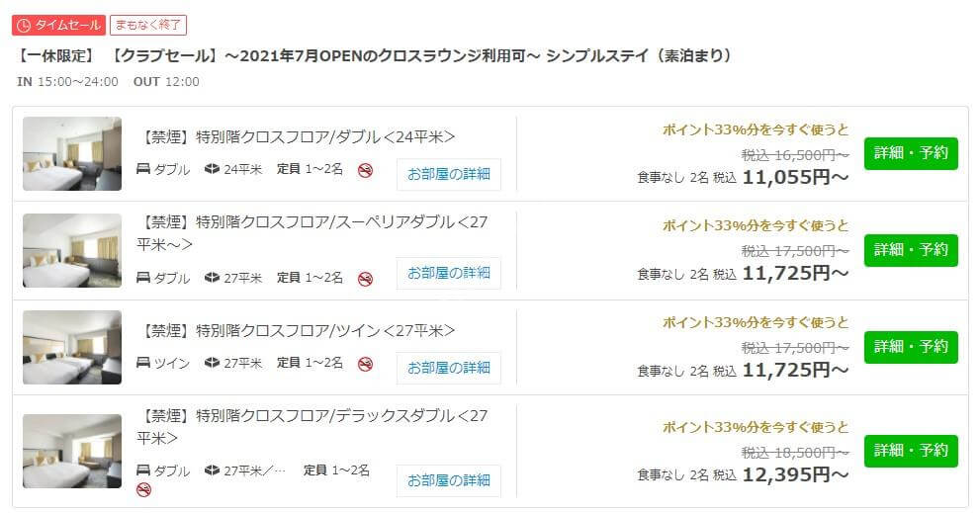Click no-smoking icon in the スーペリアダブル row

point(365,279)
